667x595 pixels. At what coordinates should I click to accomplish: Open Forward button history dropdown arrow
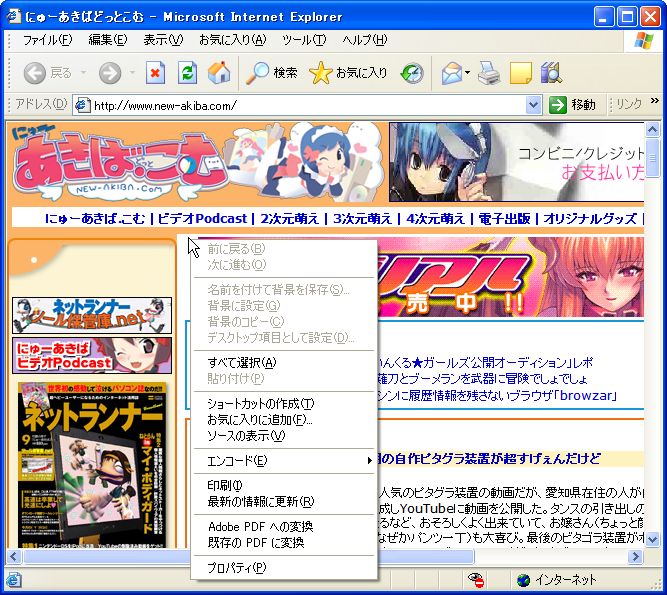coord(132,73)
